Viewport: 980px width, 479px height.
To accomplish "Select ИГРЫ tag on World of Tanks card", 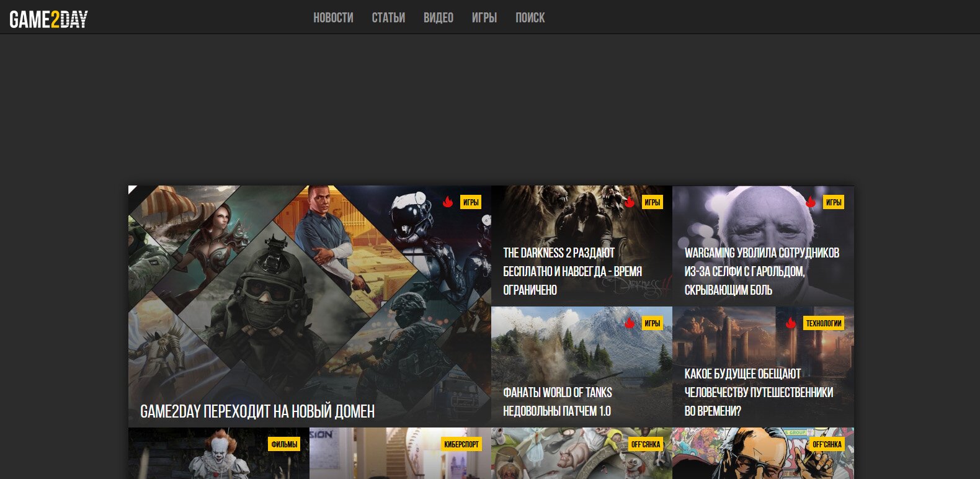I will [x=652, y=323].
